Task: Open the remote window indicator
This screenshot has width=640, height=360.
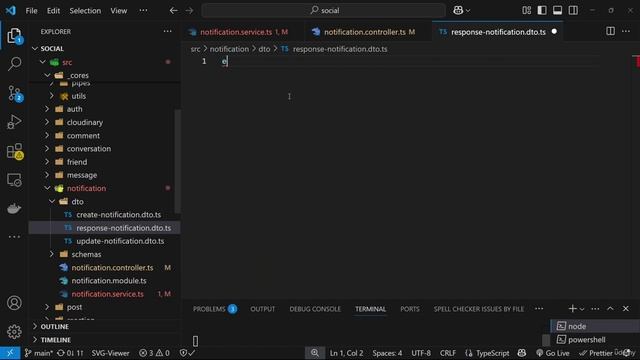Action: click(10, 353)
